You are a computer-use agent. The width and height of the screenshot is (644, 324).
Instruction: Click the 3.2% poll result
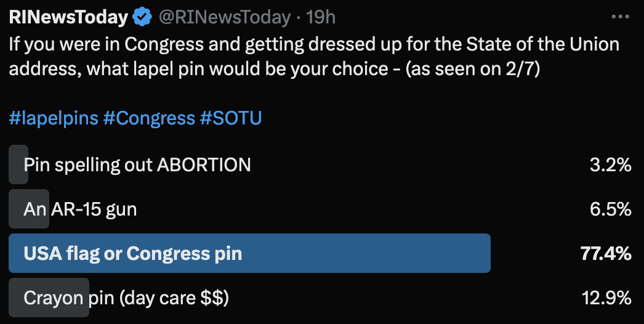point(610,165)
